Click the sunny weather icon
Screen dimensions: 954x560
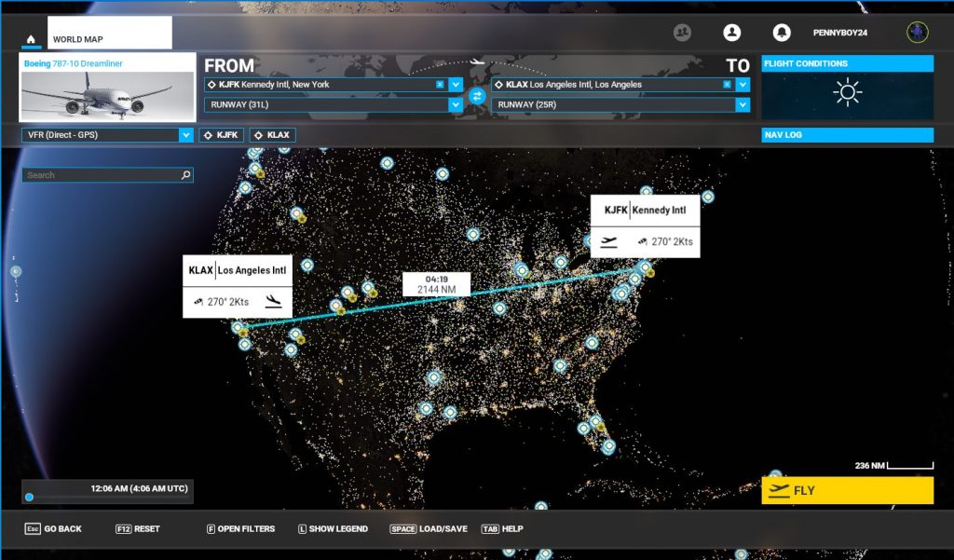coord(848,92)
